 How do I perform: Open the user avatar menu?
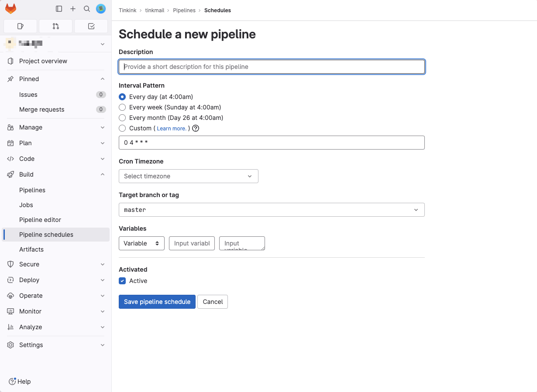tap(101, 9)
